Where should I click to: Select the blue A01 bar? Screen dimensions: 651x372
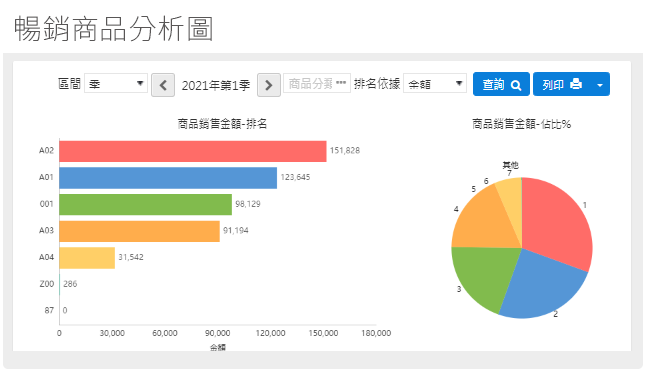(168, 178)
